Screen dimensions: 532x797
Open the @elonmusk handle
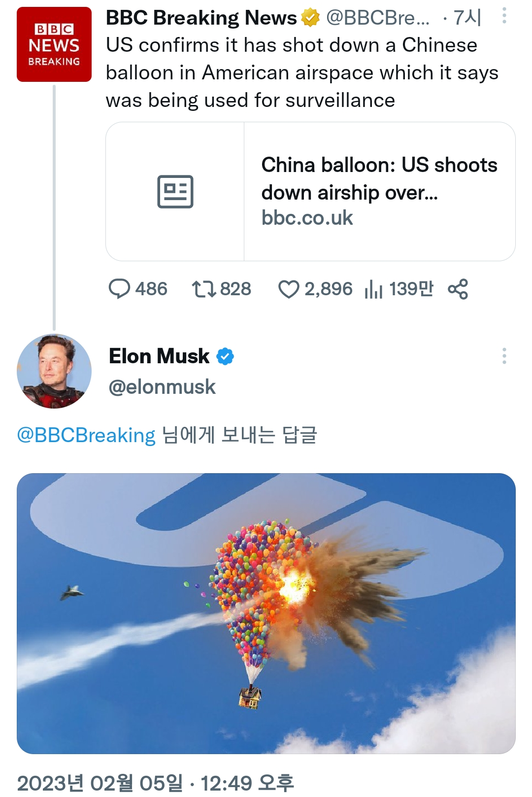[x=162, y=387]
